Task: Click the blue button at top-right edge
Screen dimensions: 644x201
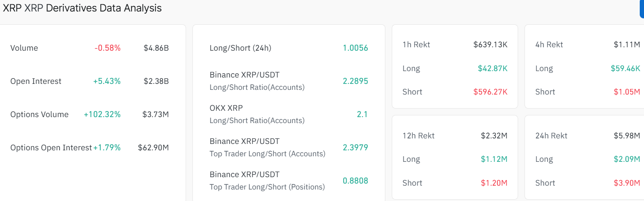Action: [641, 9]
